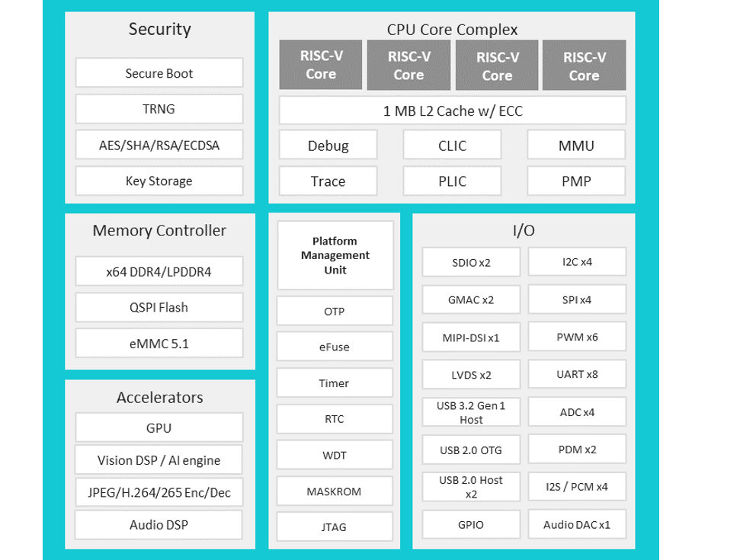Viewport: 756px width, 560px height.
Task: Click the Audio DSP accelerator
Action: [x=158, y=525]
